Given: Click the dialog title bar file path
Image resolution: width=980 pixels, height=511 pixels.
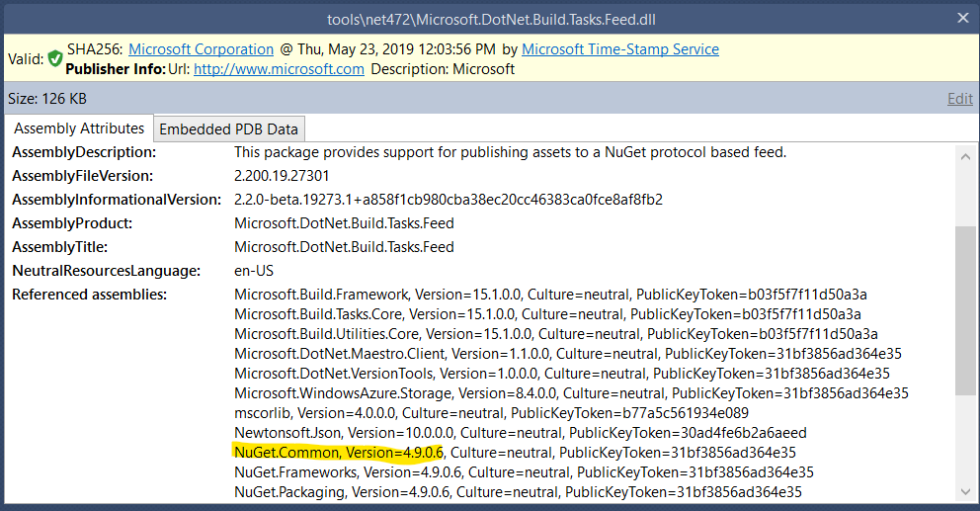Looking at the screenshot, I should (491, 20).
